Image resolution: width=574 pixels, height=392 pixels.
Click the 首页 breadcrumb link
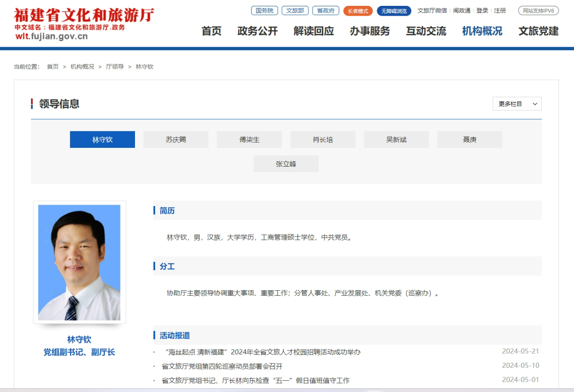pos(53,66)
